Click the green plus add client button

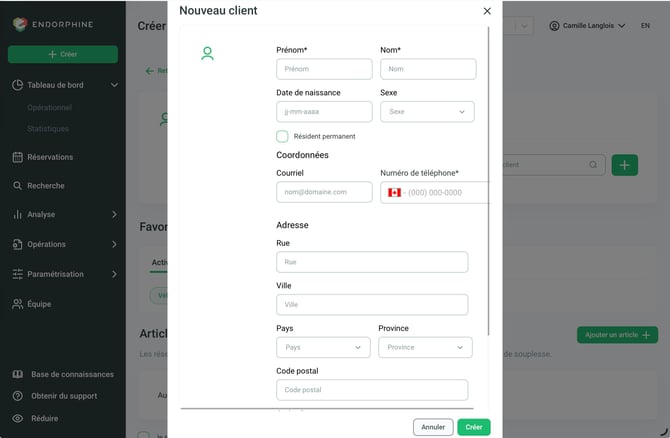(625, 165)
